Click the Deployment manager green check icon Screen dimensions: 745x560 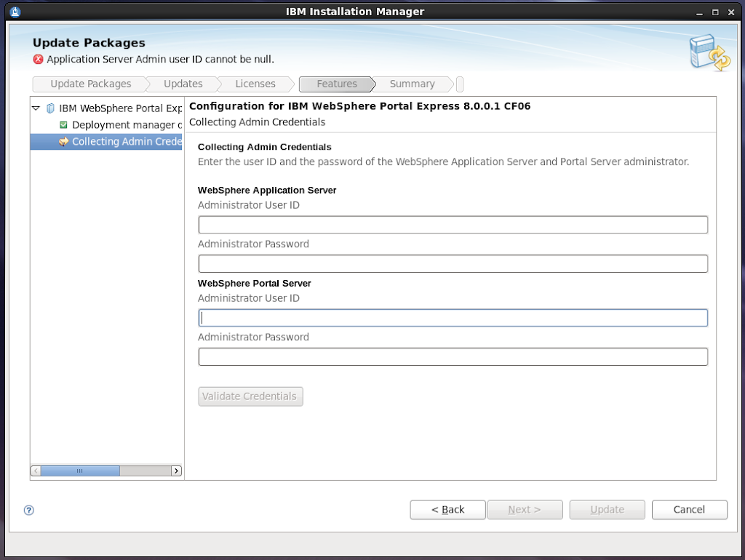click(x=63, y=125)
